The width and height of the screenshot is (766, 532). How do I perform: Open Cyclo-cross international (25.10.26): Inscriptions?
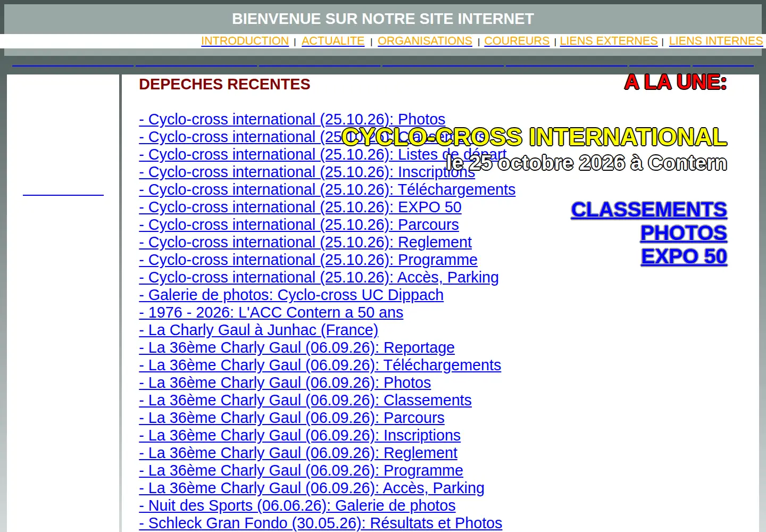[x=307, y=172]
